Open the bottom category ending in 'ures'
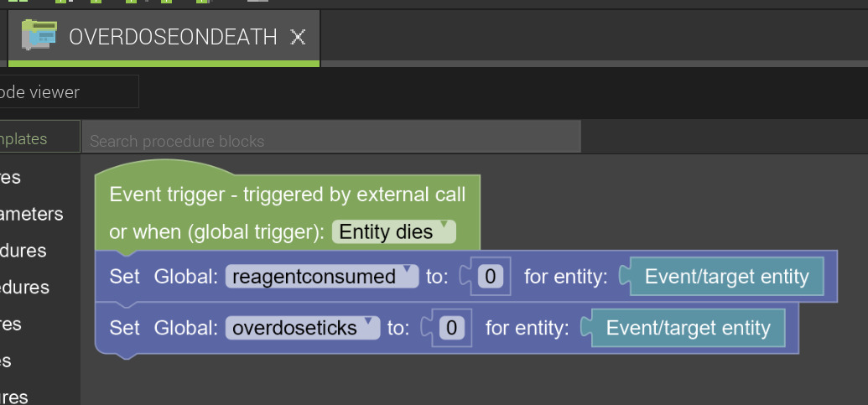868x405 pixels. [x=14, y=397]
